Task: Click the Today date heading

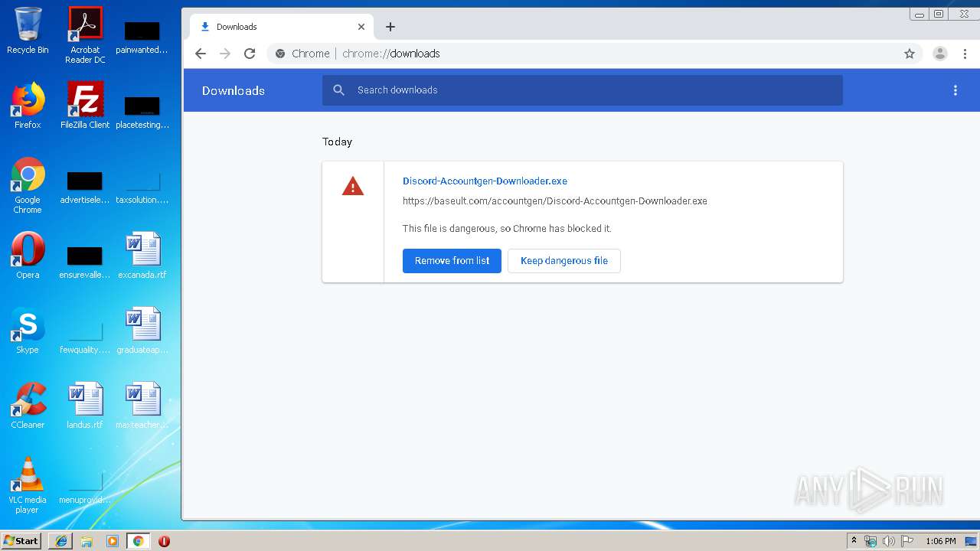Action: (x=337, y=142)
